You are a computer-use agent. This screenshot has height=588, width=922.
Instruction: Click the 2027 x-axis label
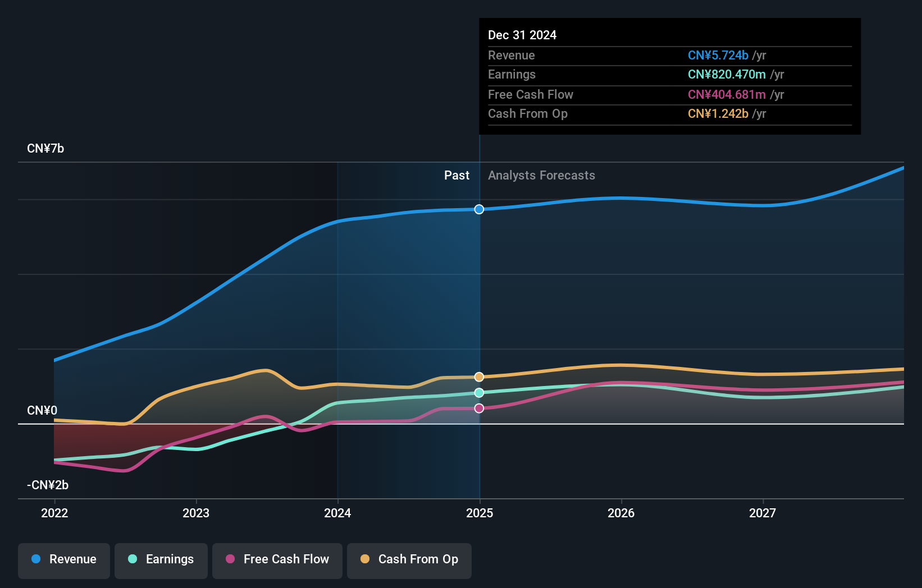tap(763, 513)
